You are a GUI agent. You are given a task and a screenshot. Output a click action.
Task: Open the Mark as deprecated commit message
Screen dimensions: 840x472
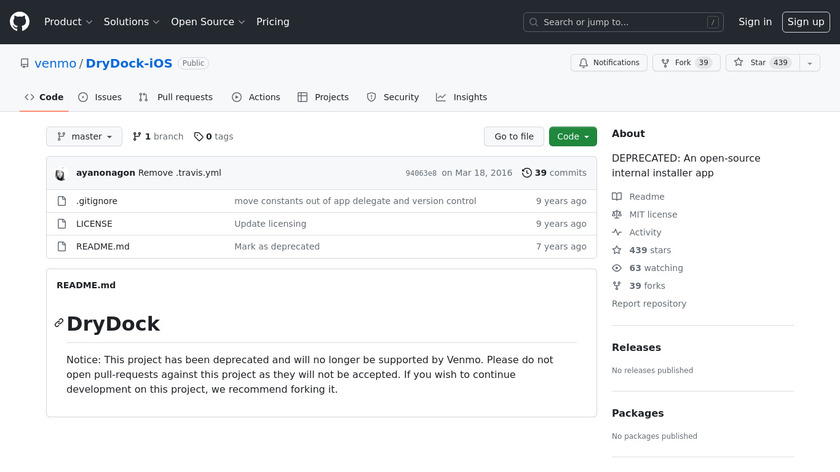pos(277,246)
